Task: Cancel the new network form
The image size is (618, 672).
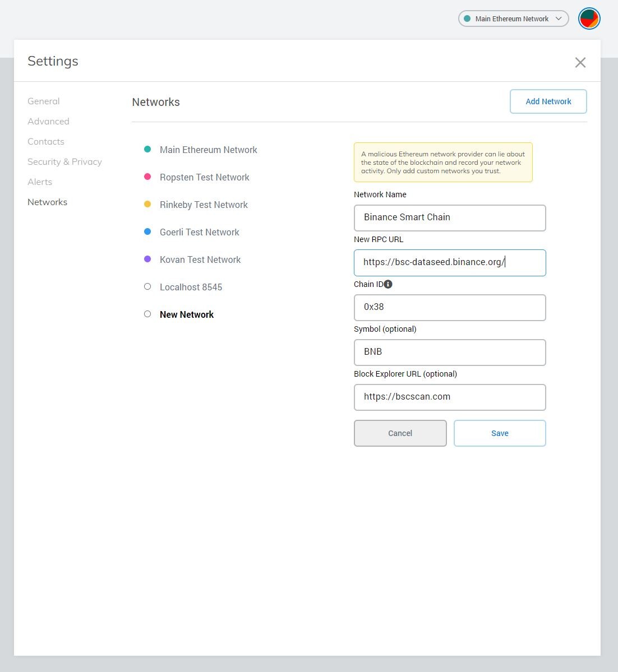Action: tap(400, 433)
